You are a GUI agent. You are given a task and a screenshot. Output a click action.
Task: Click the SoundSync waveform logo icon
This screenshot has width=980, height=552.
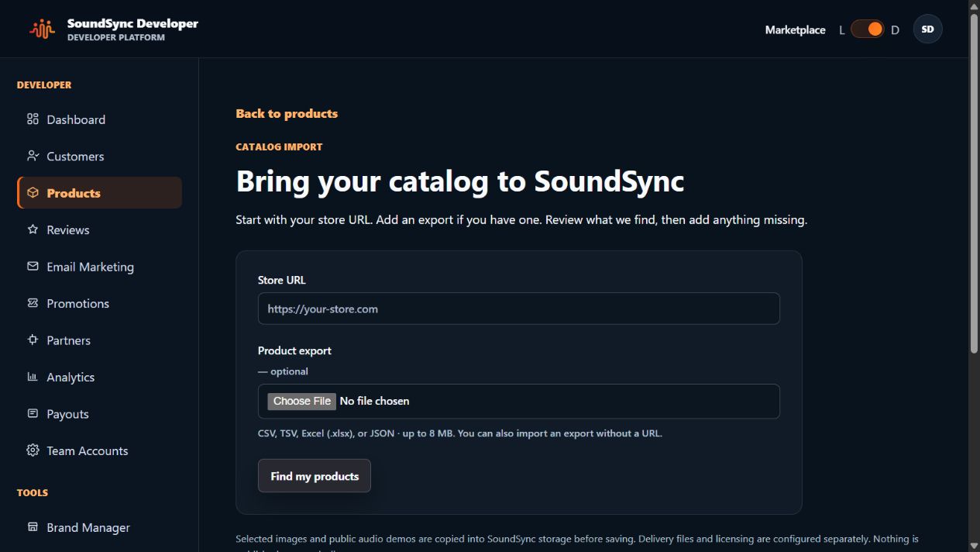43,29
